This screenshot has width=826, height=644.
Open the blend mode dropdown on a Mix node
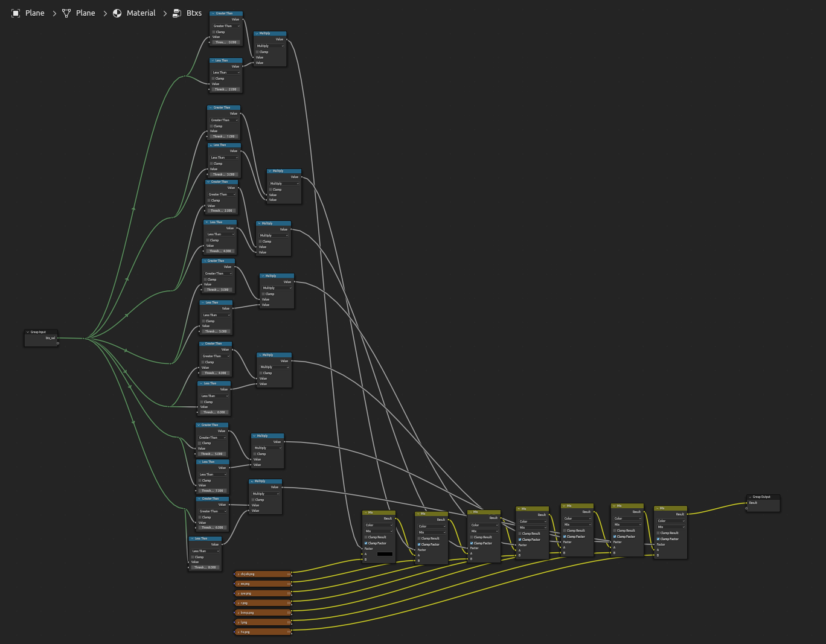(379, 531)
